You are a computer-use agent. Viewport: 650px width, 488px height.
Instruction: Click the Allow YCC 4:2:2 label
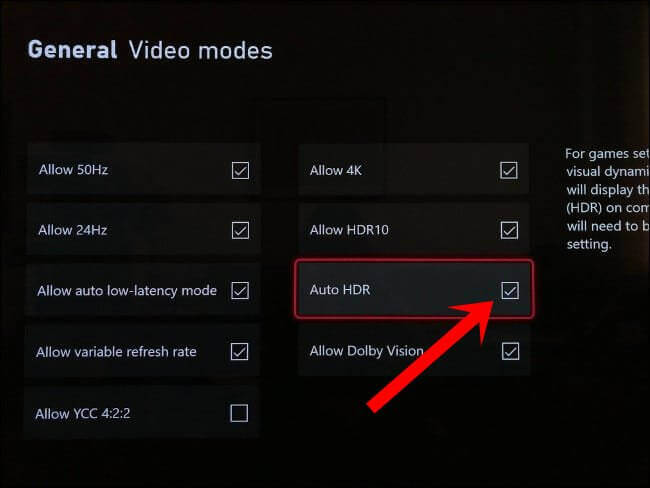click(82, 413)
